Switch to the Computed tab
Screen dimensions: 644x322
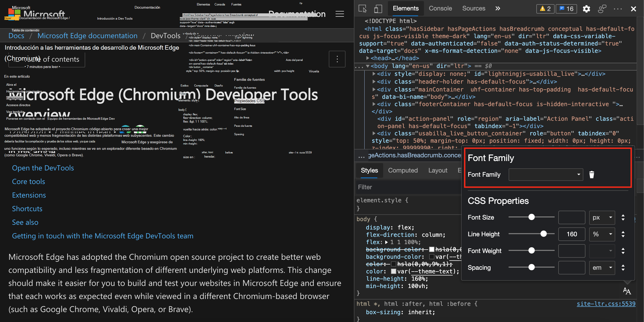(403, 170)
